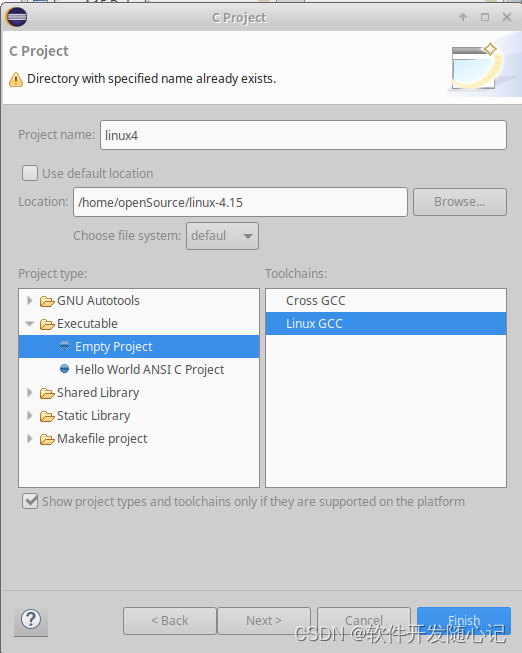Click the Cancel button

(364, 621)
